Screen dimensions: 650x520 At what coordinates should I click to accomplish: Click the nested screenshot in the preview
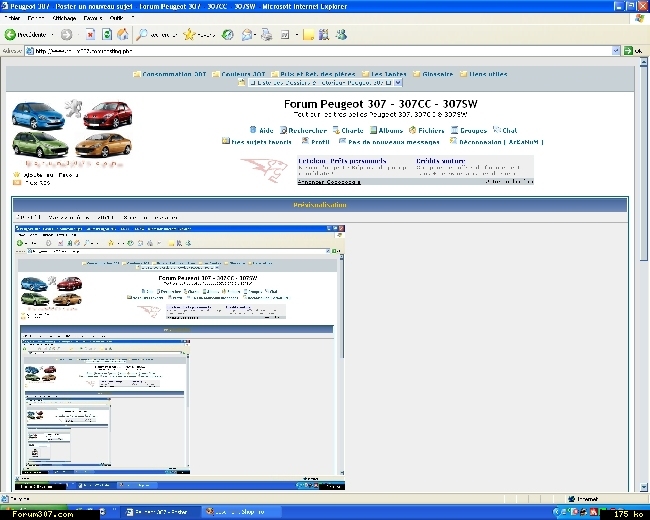tap(179, 357)
